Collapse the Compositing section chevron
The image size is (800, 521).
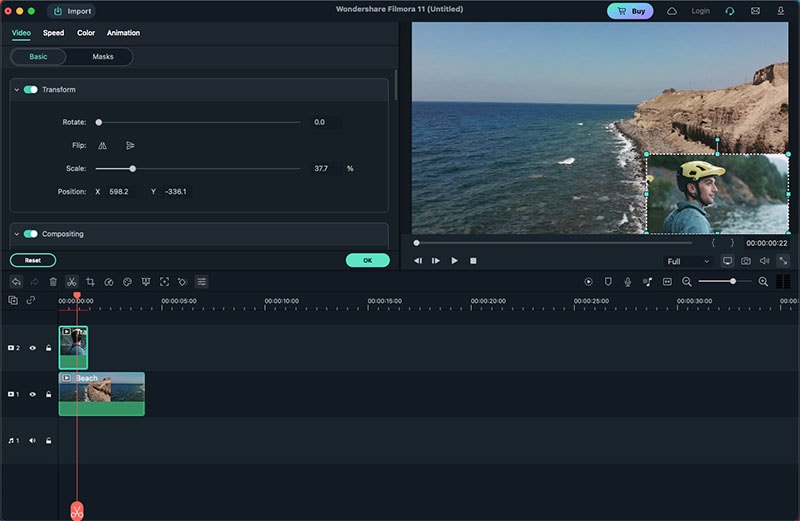click(16, 234)
